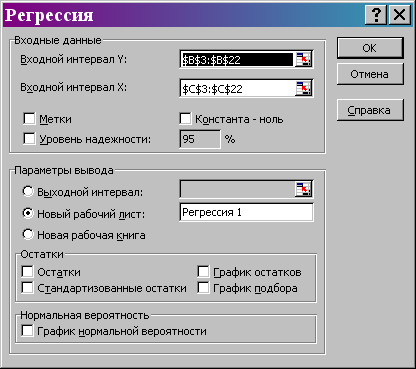Toggle График остатков checkbox

coord(203,272)
